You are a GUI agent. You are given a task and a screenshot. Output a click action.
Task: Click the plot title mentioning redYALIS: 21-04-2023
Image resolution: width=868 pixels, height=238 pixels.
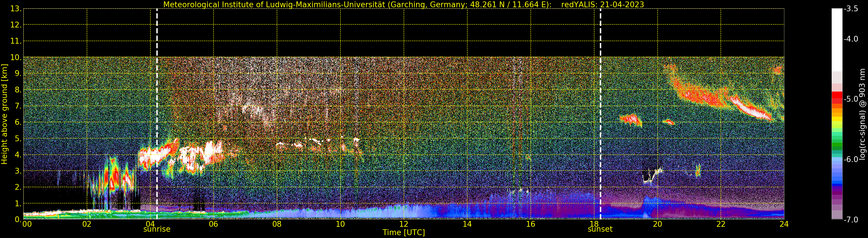point(404,4)
